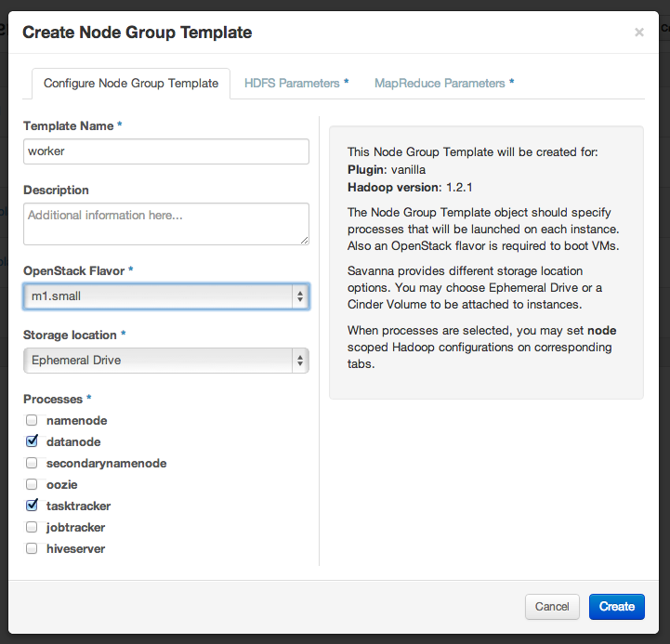Close the dialog with the X icon
670x644 pixels.
point(638,33)
